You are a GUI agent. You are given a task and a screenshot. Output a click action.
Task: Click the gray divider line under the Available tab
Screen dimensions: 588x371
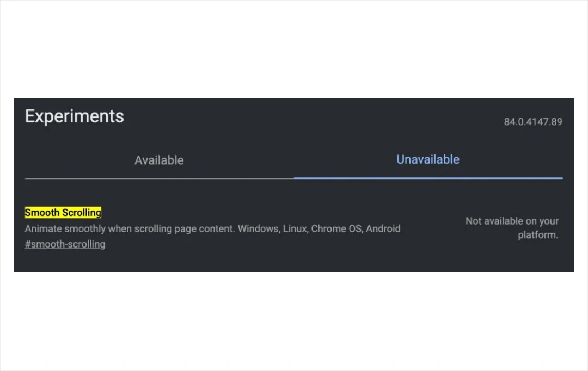pyautogui.click(x=159, y=178)
